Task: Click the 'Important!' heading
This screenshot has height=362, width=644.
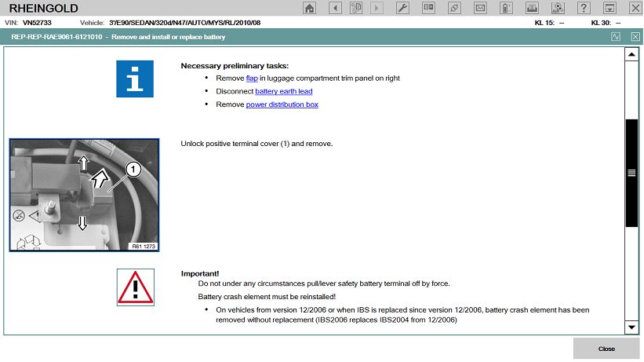Action: point(200,273)
